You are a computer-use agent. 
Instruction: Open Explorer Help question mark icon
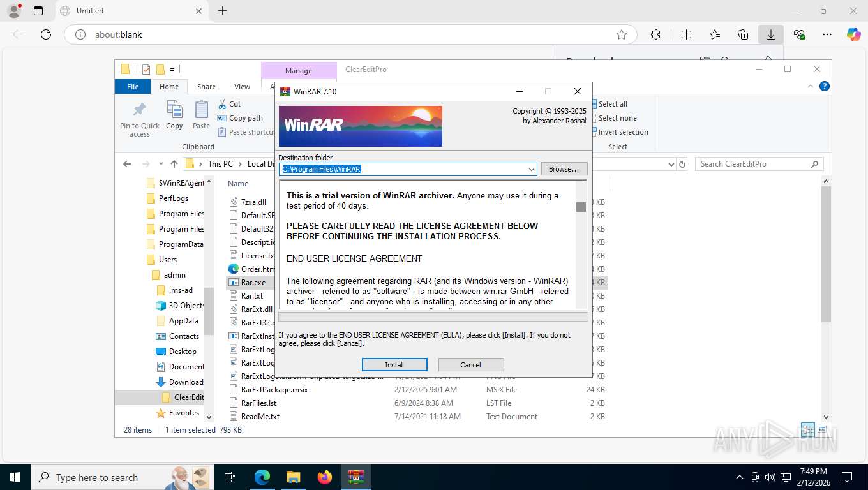[x=825, y=86]
